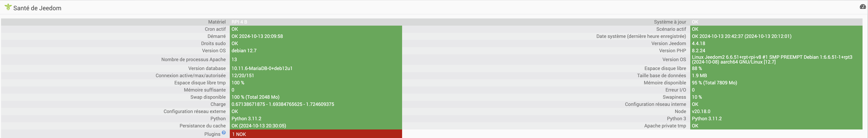
Task: Select the debian 12.7 OS version cell
Action: coord(316,51)
